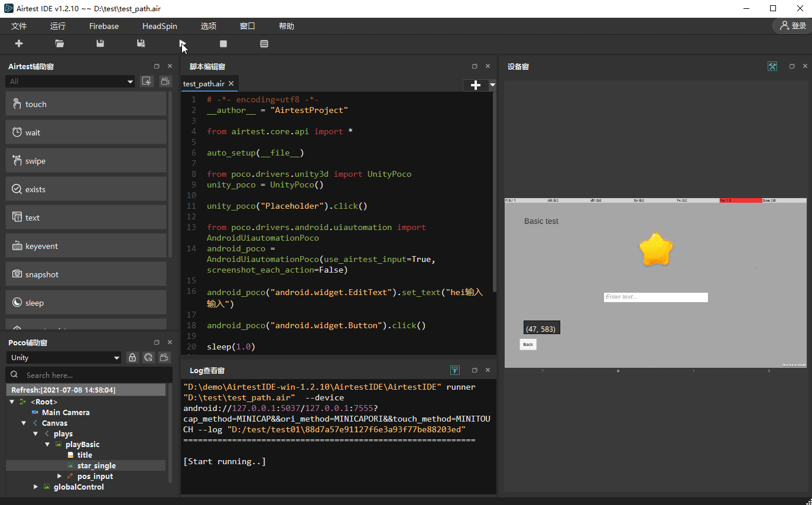Viewport: 812px width, 505px height.
Task: Float the device window panel
Action: point(792,66)
